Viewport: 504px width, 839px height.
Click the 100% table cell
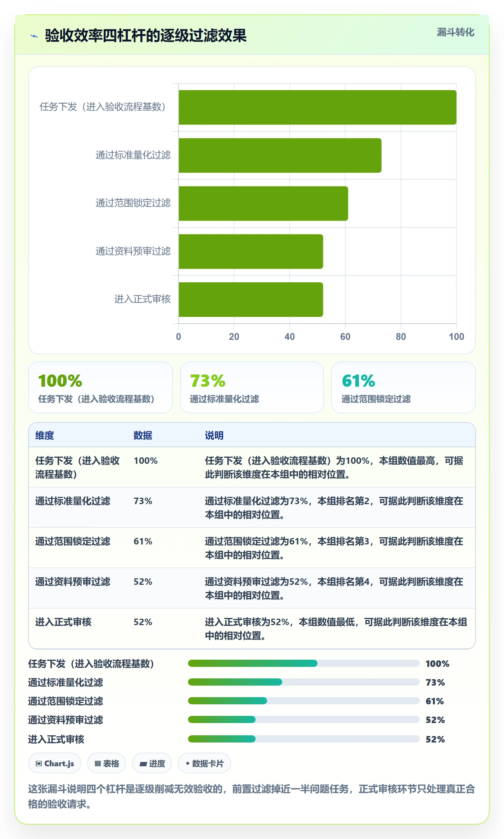[x=146, y=461]
